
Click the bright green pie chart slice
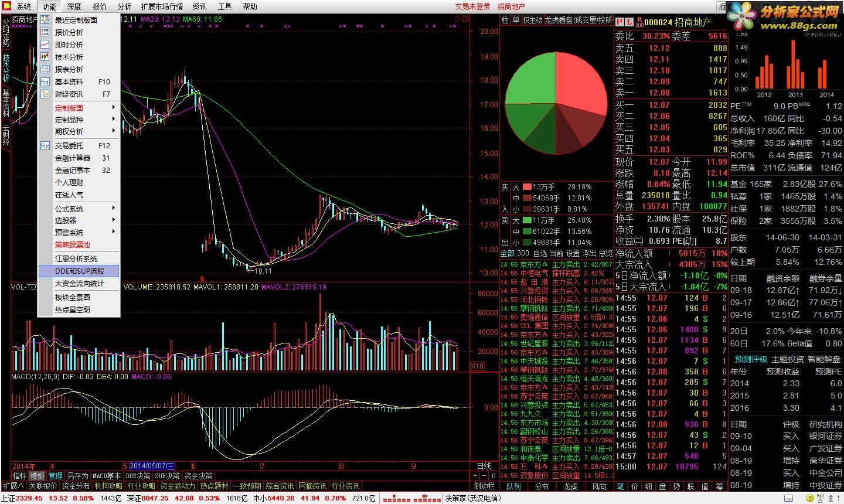tap(529, 77)
